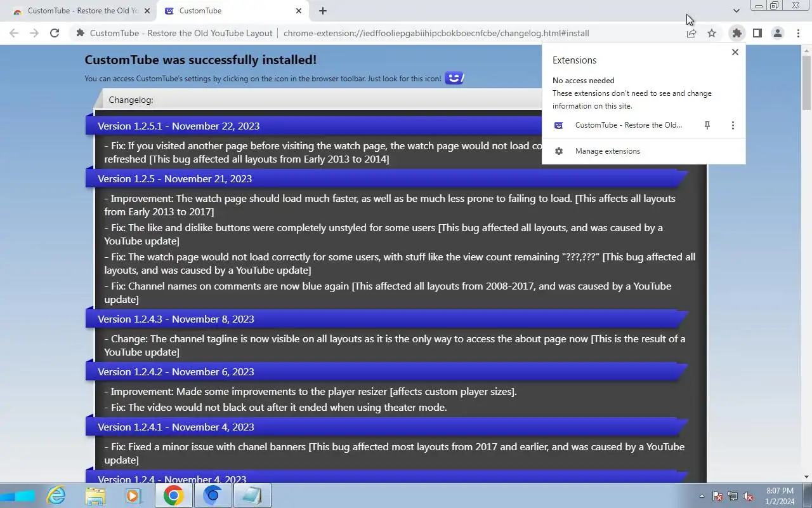Click the Manage extensions gear icon
This screenshot has width=812, height=508.
pos(559,151)
